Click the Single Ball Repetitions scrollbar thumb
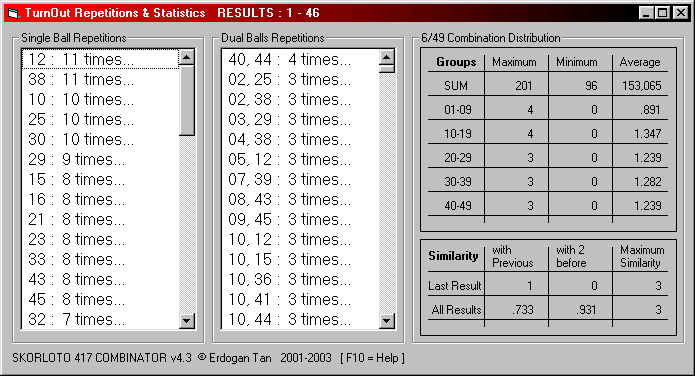The image size is (695, 376). tap(187, 101)
